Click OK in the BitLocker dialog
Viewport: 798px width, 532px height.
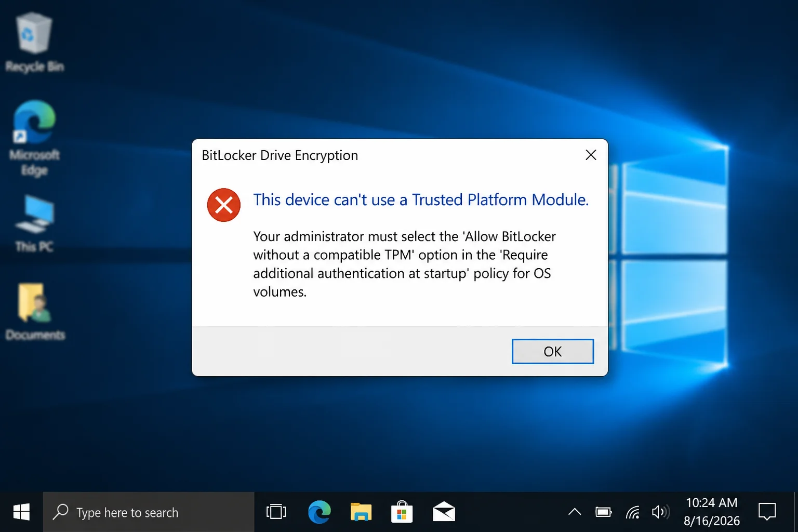tap(553, 352)
